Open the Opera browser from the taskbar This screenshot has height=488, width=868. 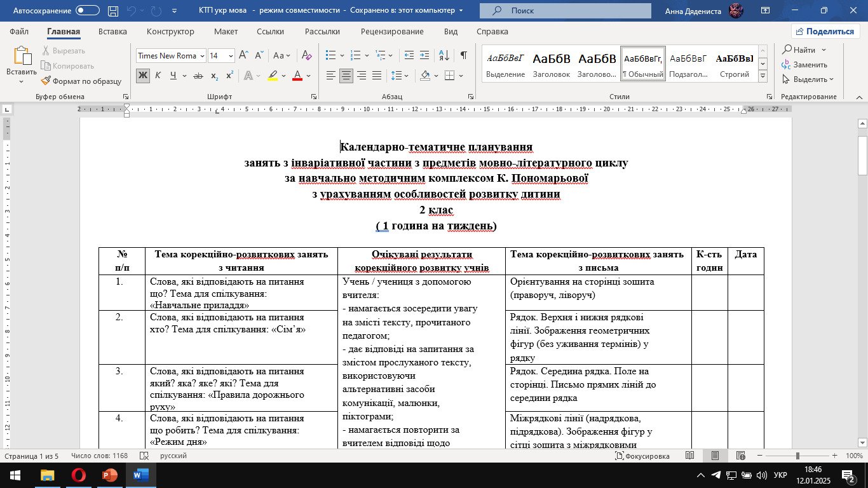coord(78,475)
